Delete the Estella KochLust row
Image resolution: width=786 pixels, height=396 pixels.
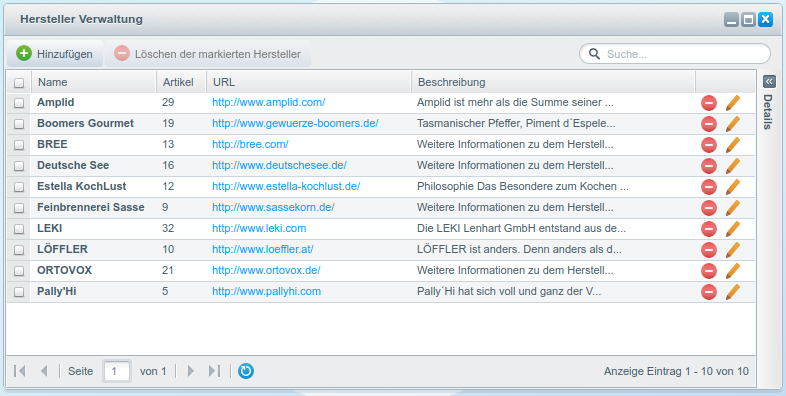(x=709, y=187)
